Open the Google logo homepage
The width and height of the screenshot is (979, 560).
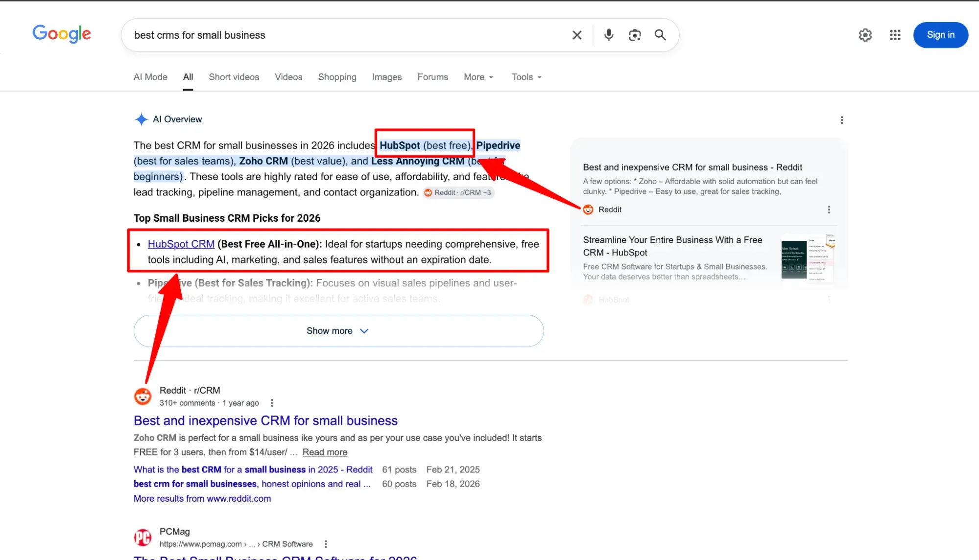pyautogui.click(x=62, y=34)
